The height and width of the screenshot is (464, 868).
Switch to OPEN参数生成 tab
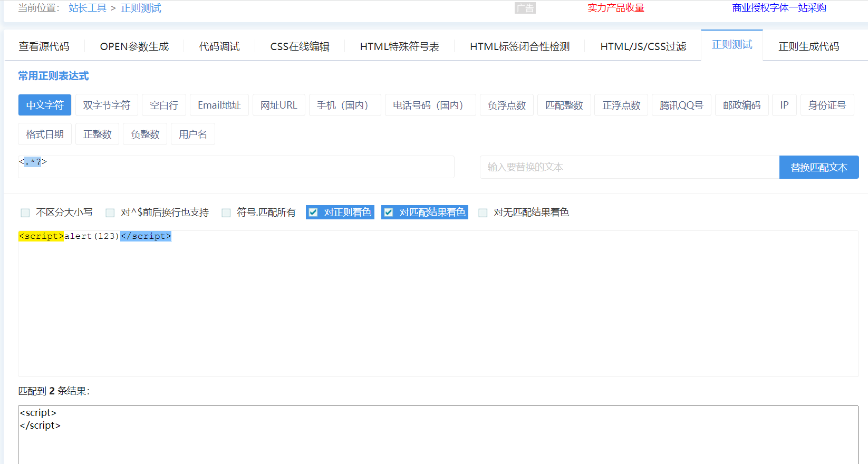pos(134,46)
